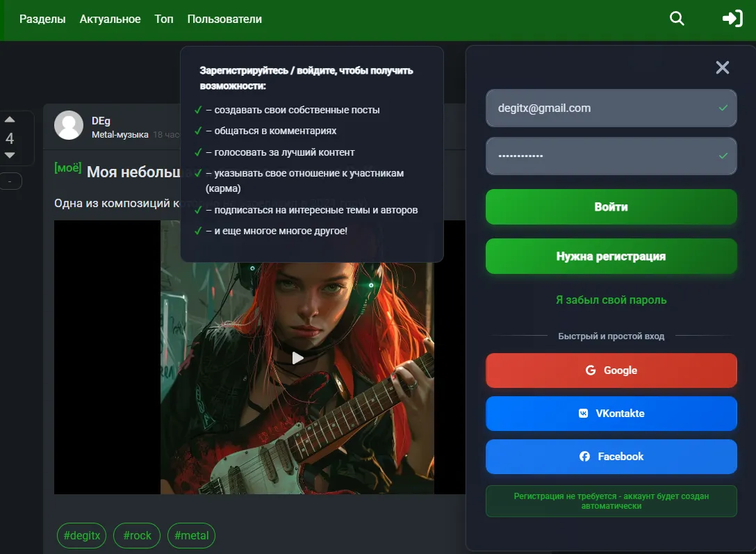Image resolution: width=756 pixels, height=554 pixels.
Task: Click text голосовать за лучший контент
Action: click(x=284, y=152)
